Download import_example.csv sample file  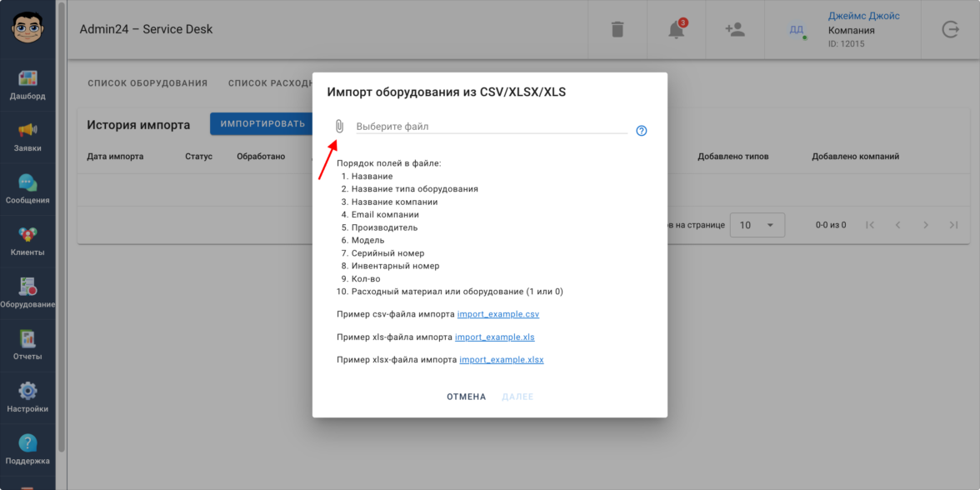point(498,313)
